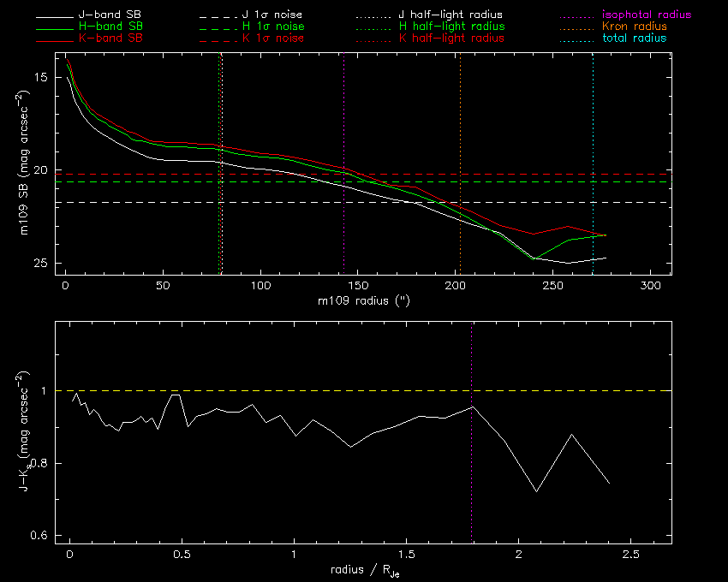The image size is (728, 582).
Task: Select the cyan total radius legend label
Action: pyautogui.click(x=635, y=39)
